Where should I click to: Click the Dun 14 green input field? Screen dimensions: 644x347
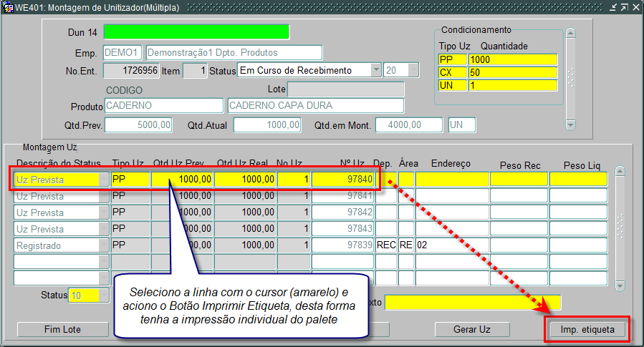pyautogui.click(x=197, y=32)
